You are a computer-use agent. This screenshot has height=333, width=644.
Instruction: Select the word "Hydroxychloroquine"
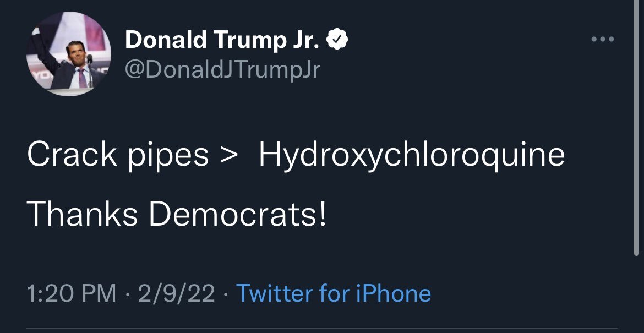pyautogui.click(x=412, y=156)
